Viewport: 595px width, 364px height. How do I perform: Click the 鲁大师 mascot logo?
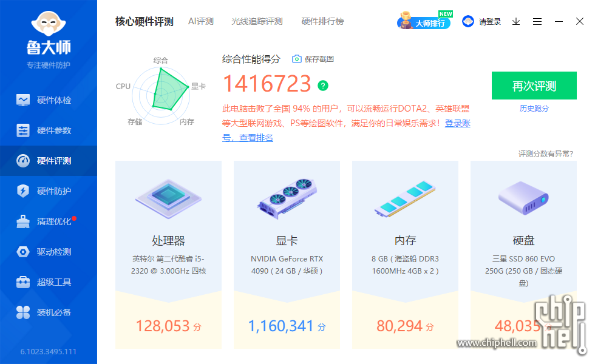(49, 24)
